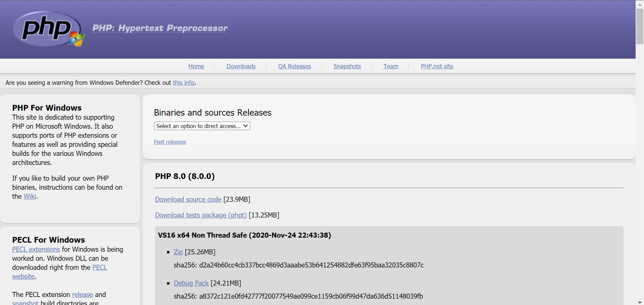Click the 'Binaries and sources Releases' heading
This screenshot has width=644, height=305.
point(213,113)
